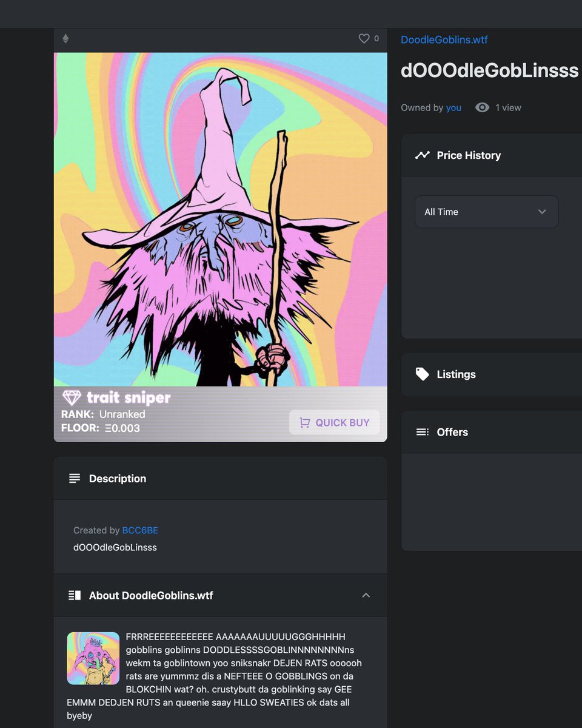Viewport: 582px width, 728px height.
Task: Open the All Time range dropdown
Action: coord(486,212)
